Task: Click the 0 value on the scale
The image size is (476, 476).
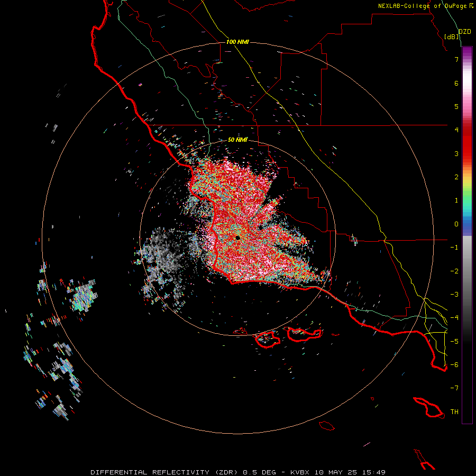Action: click(456, 224)
